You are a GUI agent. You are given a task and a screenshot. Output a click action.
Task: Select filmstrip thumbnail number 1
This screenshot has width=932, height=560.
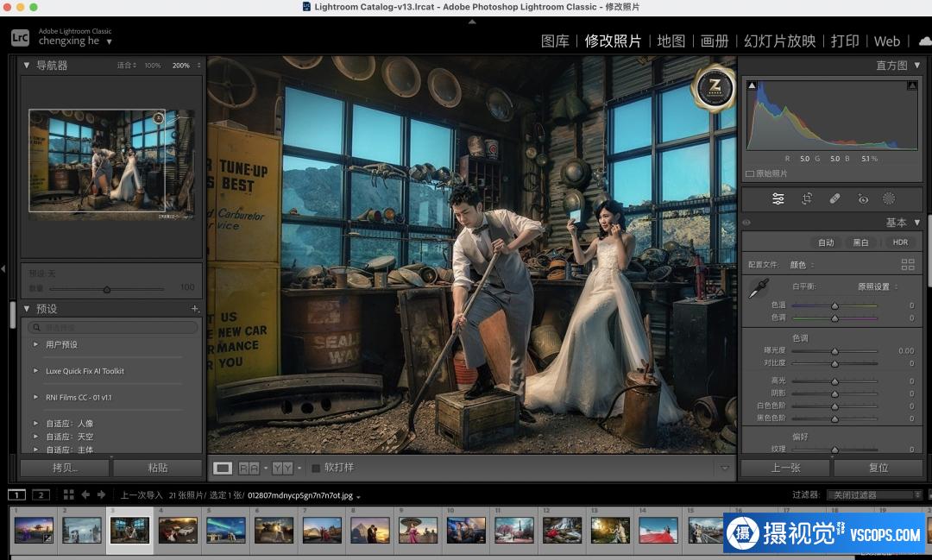pos(34,530)
